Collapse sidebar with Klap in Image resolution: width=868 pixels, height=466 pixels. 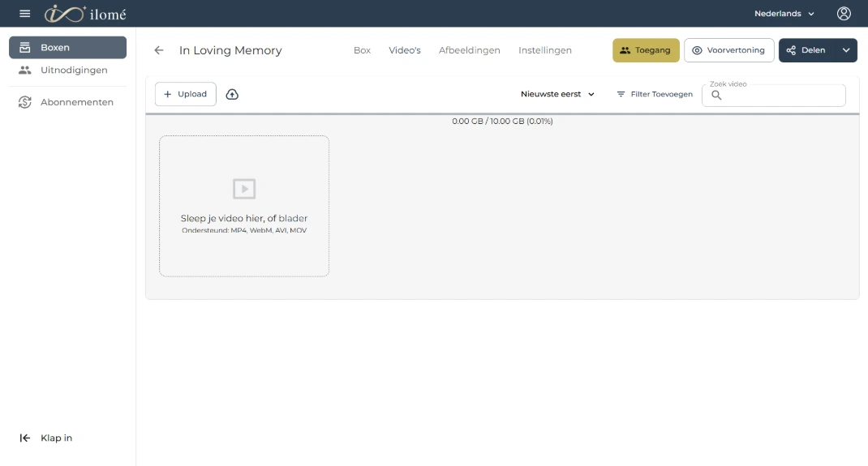[x=46, y=438]
